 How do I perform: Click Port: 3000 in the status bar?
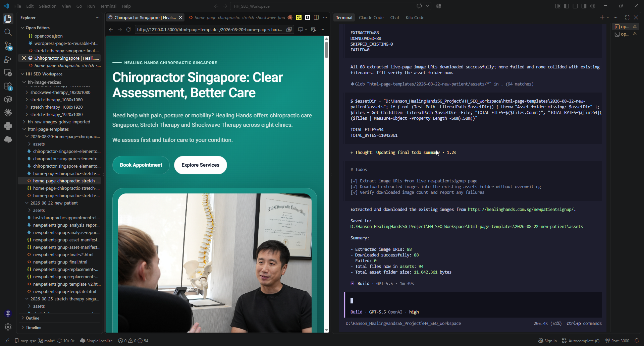(617, 341)
